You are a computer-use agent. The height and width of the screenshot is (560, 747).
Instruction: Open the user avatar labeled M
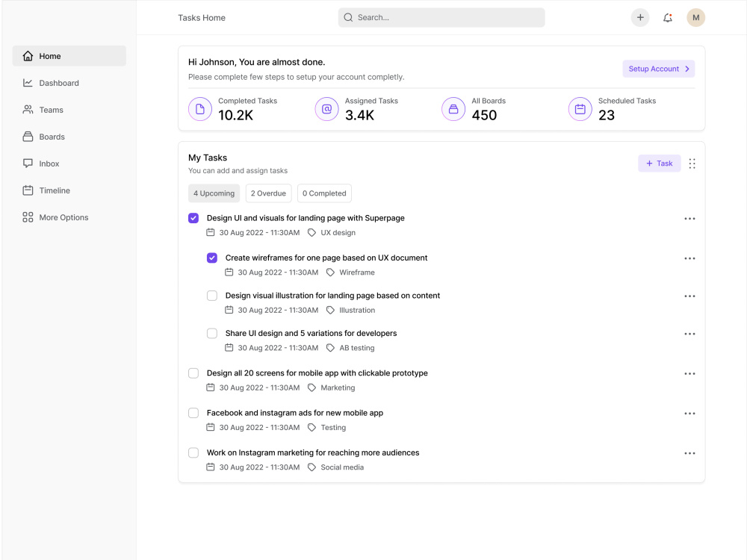695,18
